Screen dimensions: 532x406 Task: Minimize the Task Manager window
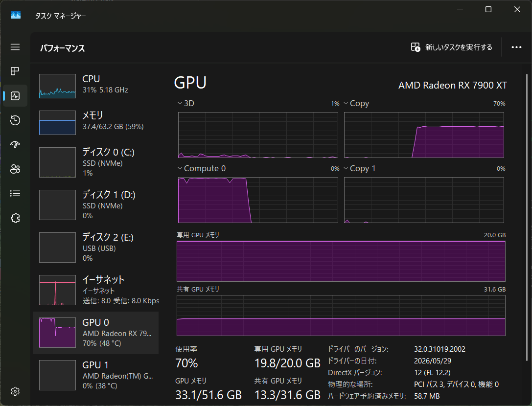460,9
